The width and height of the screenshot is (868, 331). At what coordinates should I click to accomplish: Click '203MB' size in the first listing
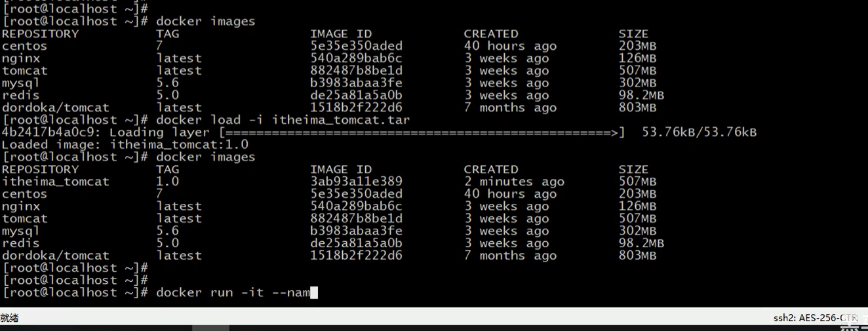[x=637, y=46]
